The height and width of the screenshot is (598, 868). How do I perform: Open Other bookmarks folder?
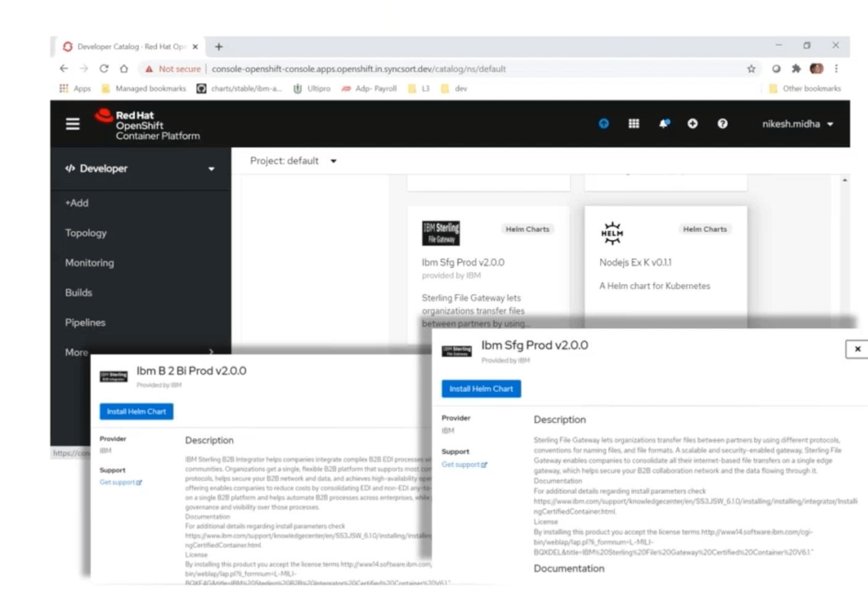(805, 88)
